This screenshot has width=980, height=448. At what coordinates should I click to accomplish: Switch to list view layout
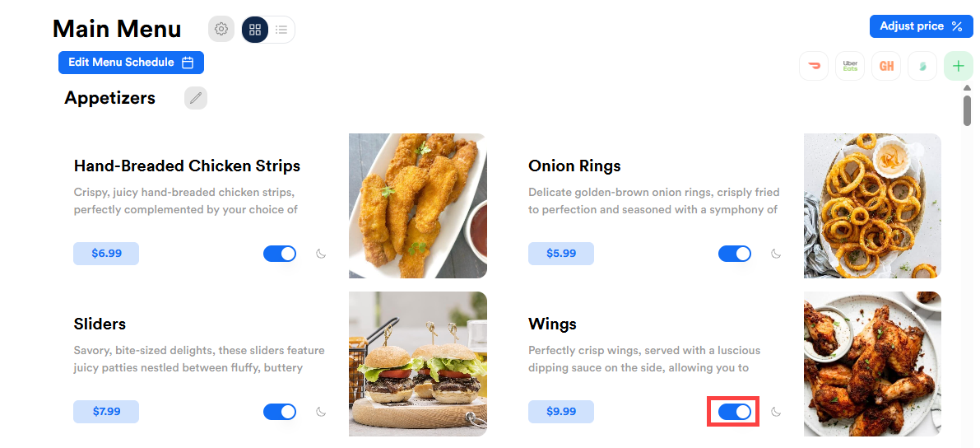281,30
